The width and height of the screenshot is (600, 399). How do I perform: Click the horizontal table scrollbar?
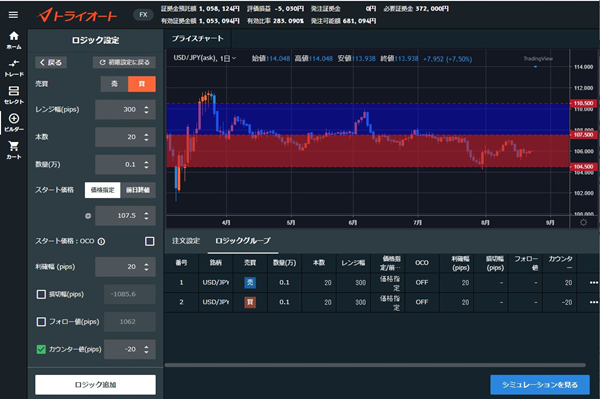[375, 365]
